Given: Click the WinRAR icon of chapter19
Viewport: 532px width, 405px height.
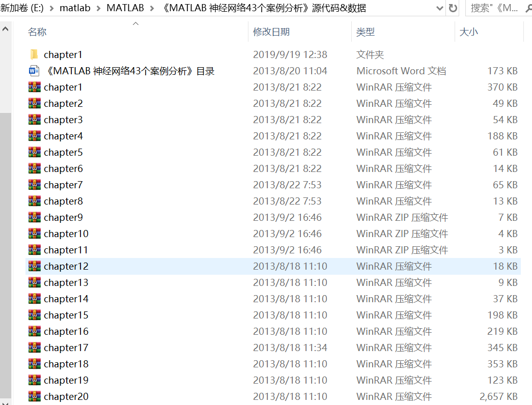Looking at the screenshot, I should click(x=35, y=380).
